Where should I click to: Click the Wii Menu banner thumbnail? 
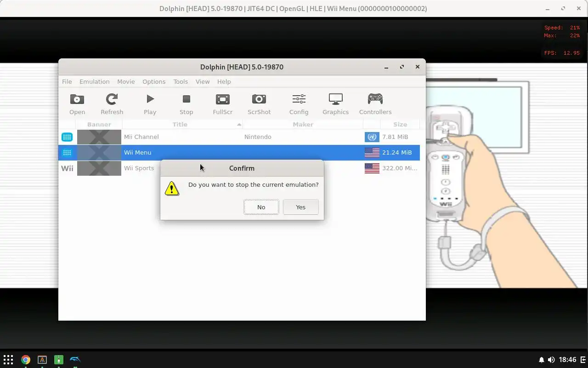[99, 152]
